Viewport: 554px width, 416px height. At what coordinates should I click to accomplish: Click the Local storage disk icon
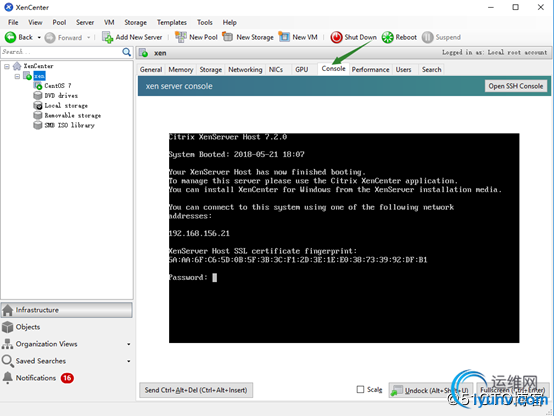(38, 105)
